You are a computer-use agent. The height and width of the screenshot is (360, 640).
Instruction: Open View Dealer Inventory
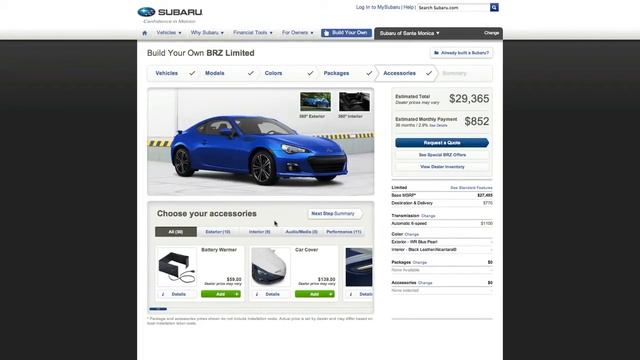click(x=442, y=167)
